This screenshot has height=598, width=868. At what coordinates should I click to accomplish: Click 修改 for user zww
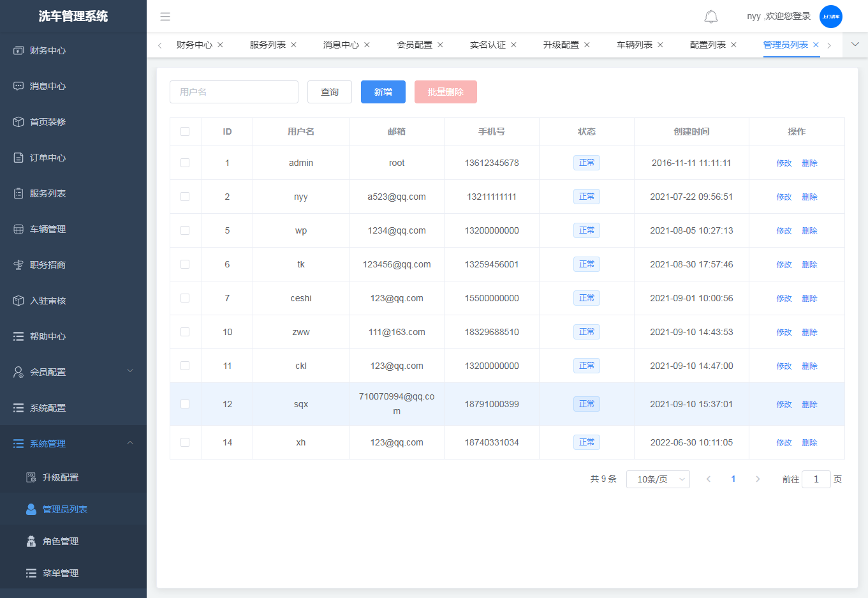pos(784,333)
